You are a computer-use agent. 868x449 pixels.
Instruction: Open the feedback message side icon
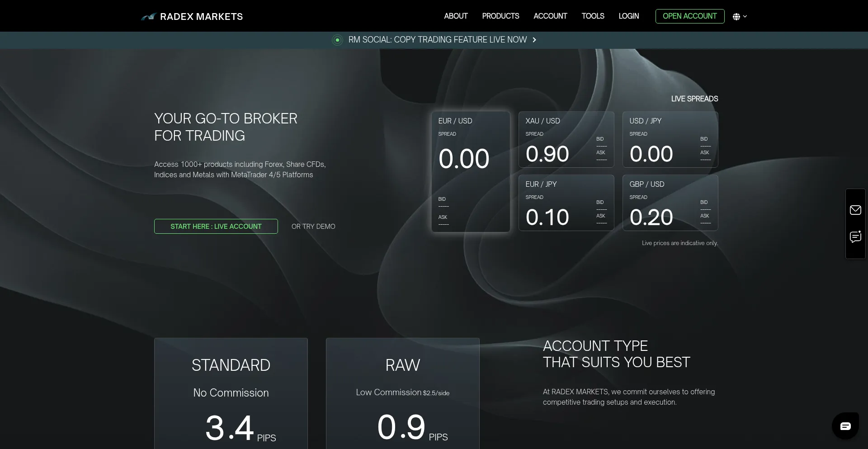(855, 236)
